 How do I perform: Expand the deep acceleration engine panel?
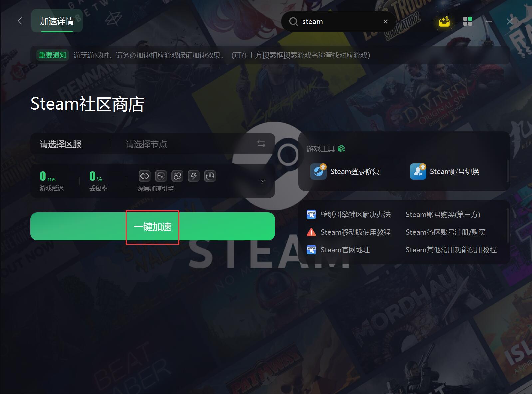pos(262,181)
